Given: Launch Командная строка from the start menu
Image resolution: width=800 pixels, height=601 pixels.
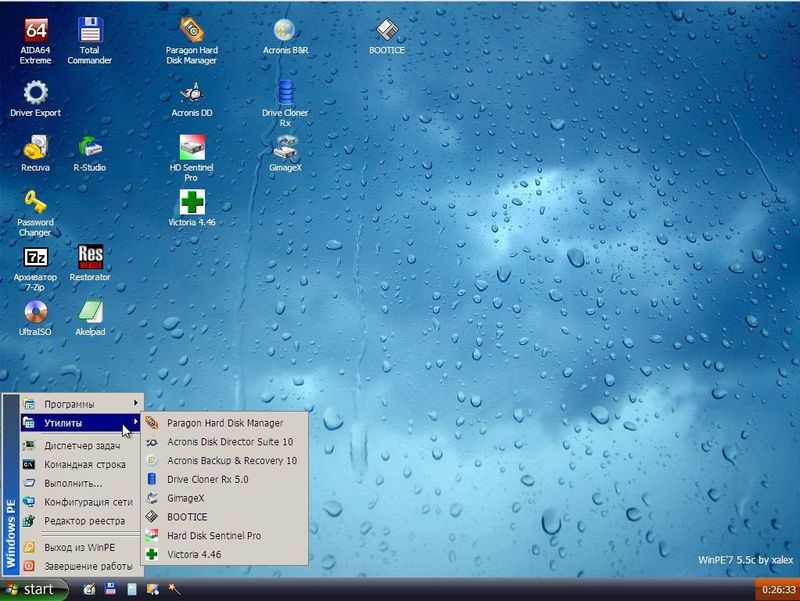Looking at the screenshot, I should coord(81,464).
